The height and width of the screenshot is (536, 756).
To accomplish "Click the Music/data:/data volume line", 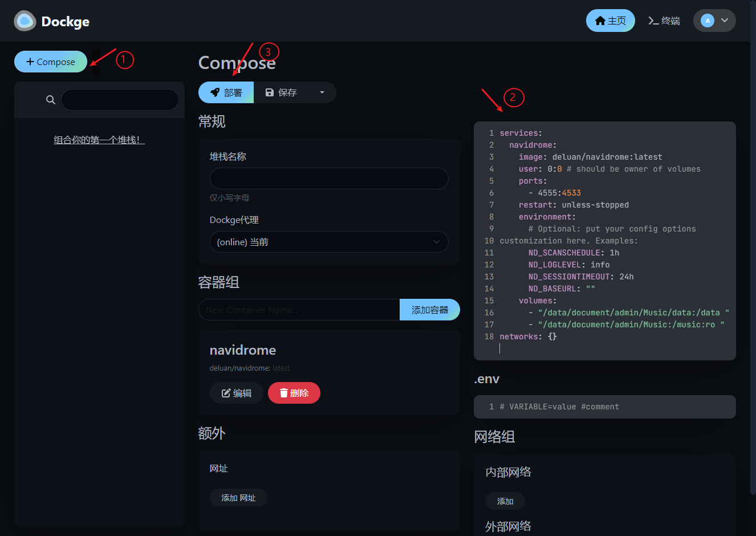I will (628, 312).
